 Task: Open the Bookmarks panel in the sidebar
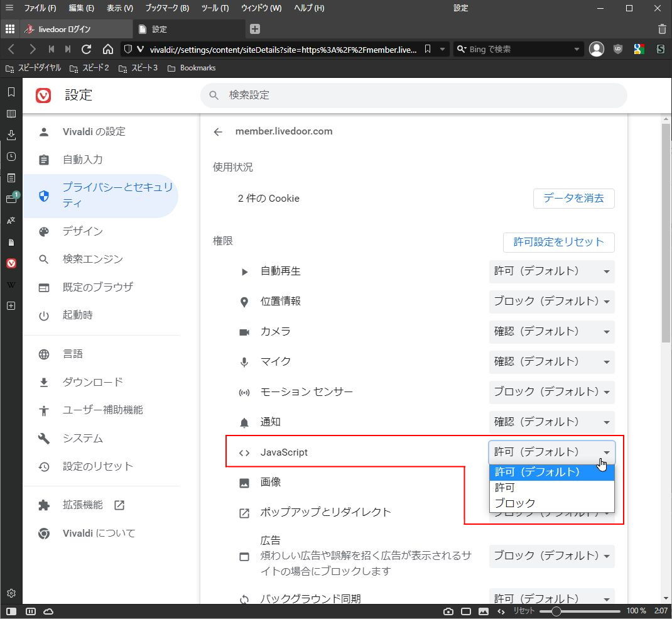click(x=11, y=91)
